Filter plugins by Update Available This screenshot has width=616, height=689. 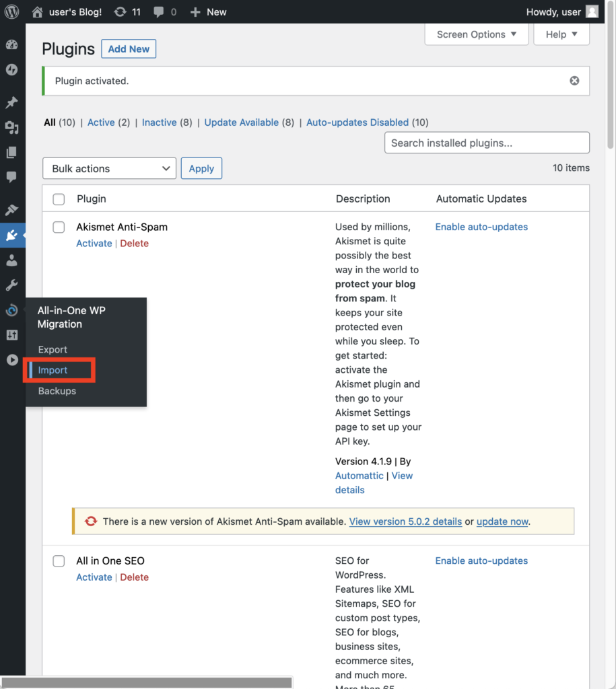242,122
